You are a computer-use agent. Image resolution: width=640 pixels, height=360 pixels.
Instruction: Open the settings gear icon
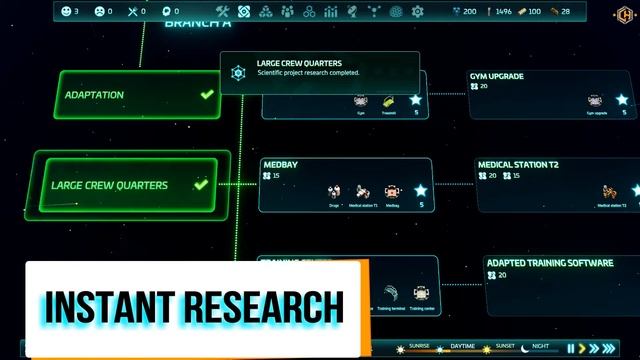point(417,12)
